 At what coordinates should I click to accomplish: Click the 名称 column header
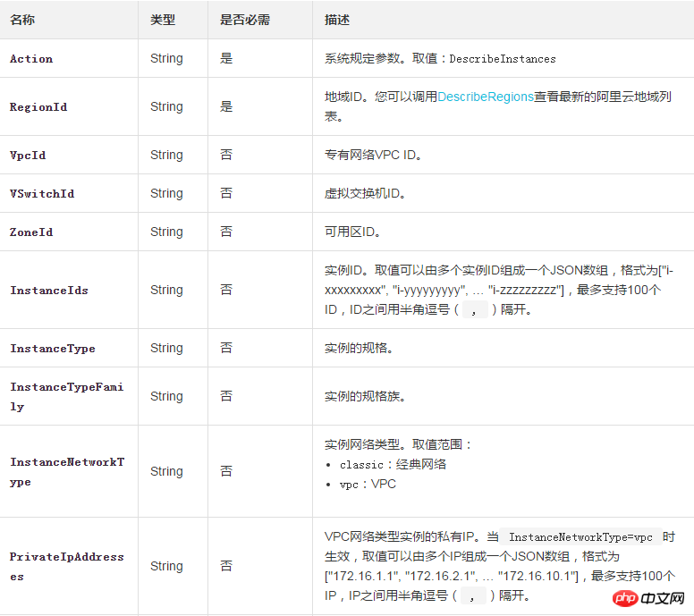pyautogui.click(x=22, y=20)
